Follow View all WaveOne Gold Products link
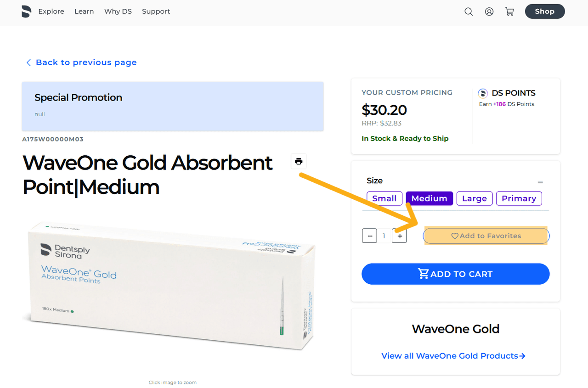Image resolution: width=588 pixels, height=388 pixels. 453,356
